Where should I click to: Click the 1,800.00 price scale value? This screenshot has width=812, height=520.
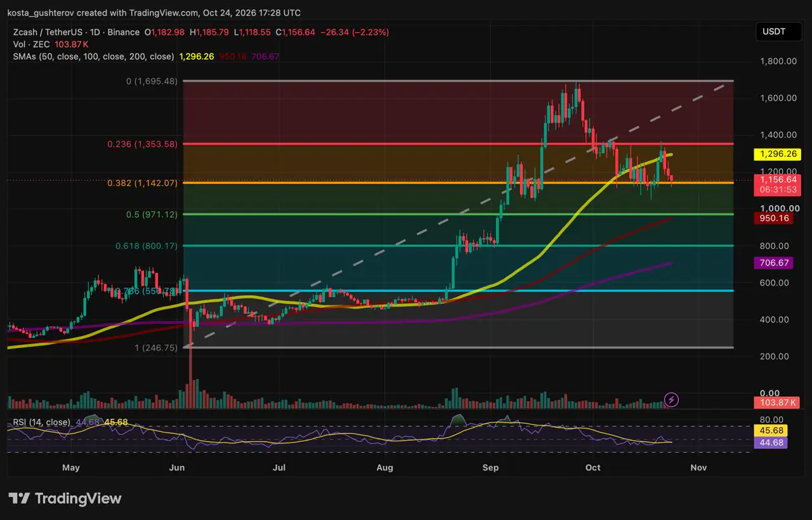tap(778, 62)
